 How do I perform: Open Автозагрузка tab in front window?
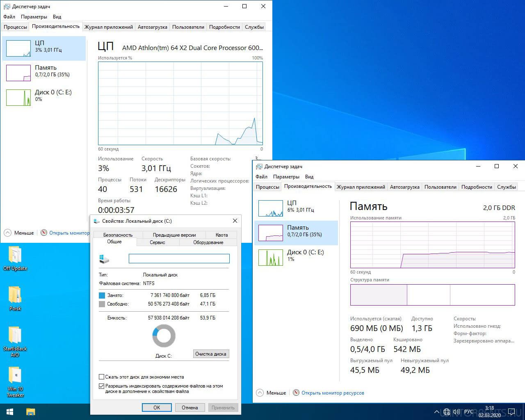pos(405,187)
